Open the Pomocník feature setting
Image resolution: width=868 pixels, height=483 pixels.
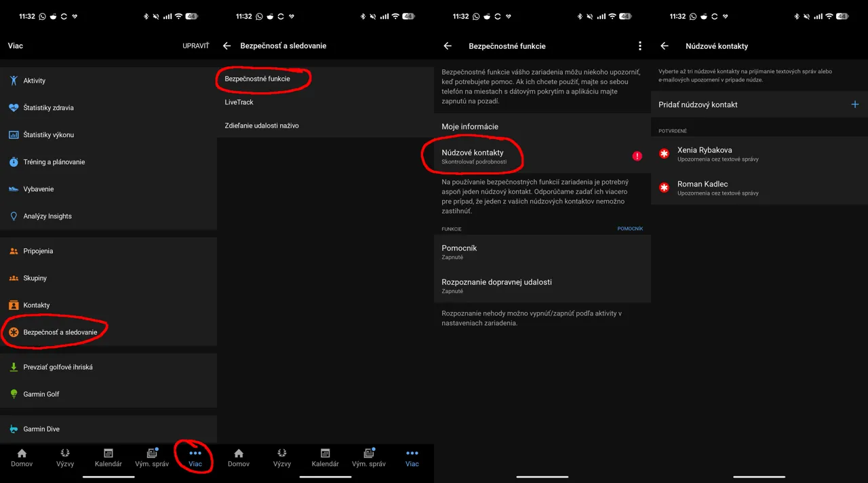[459, 252]
